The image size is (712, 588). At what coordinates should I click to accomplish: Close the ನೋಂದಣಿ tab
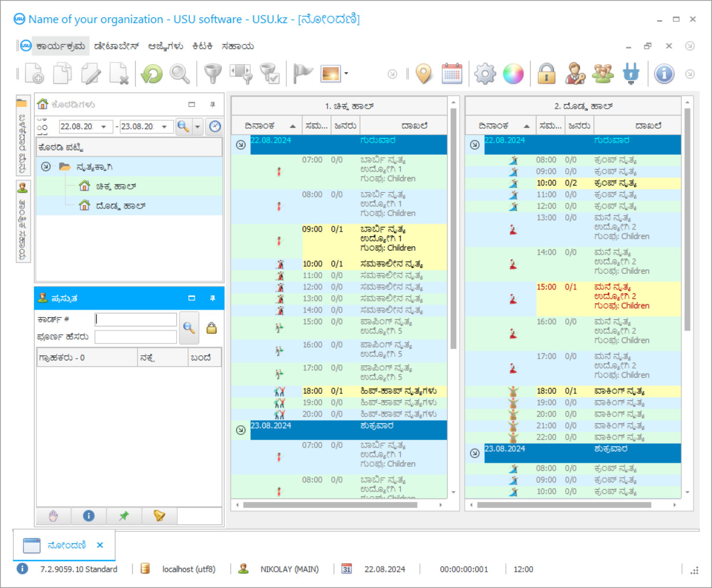100,545
